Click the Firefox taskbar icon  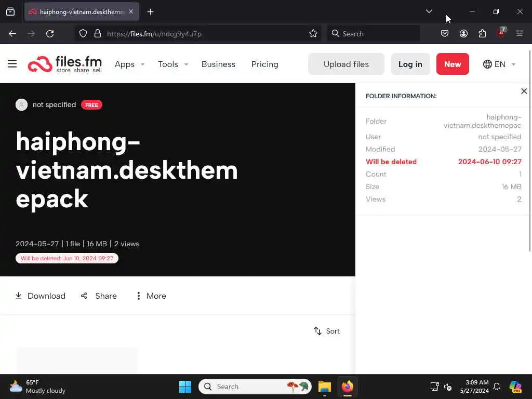[348, 387]
